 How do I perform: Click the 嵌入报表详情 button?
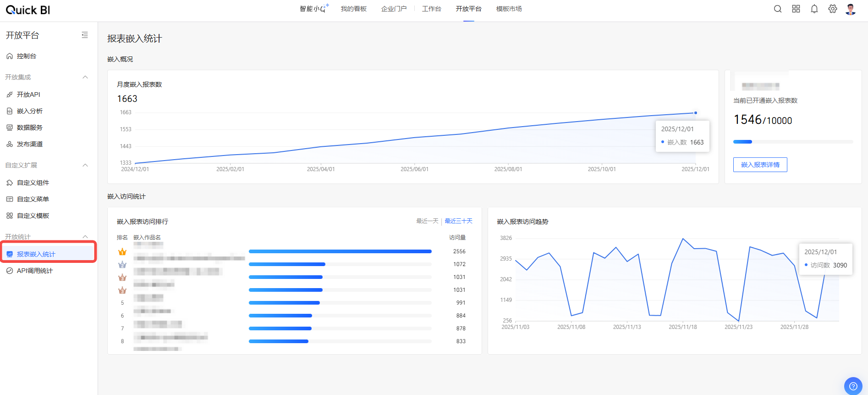(x=760, y=165)
